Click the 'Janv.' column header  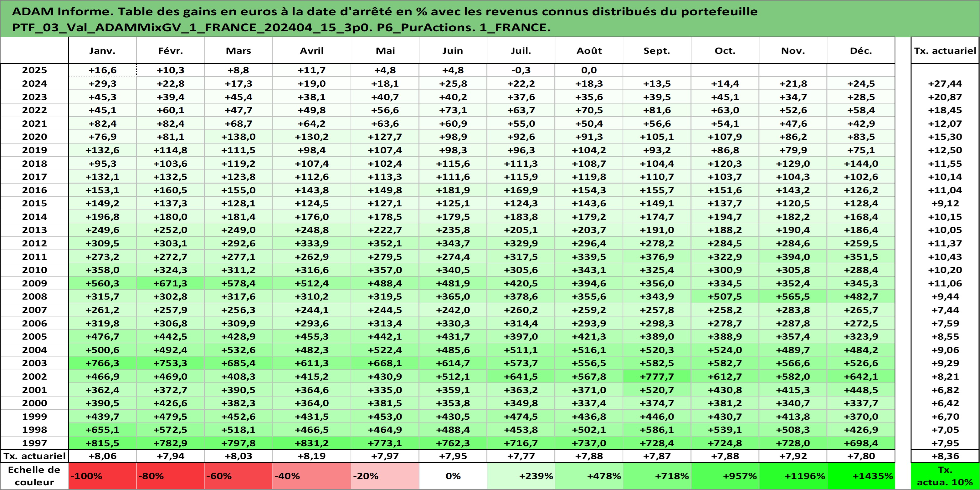tap(102, 51)
